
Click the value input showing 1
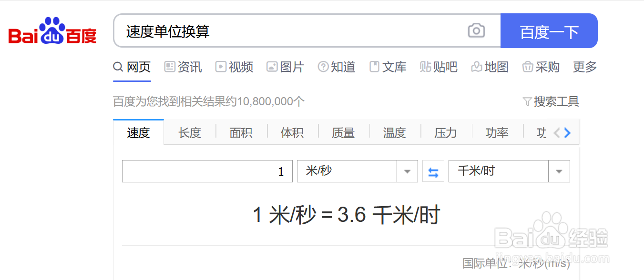click(x=207, y=171)
